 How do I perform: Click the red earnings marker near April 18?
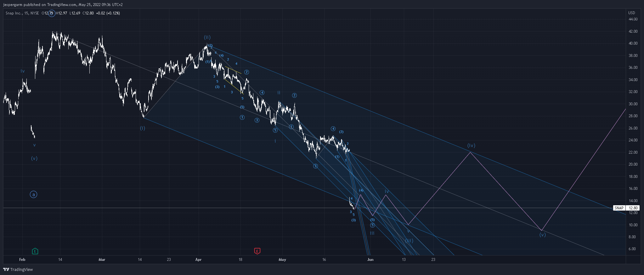[257, 251]
